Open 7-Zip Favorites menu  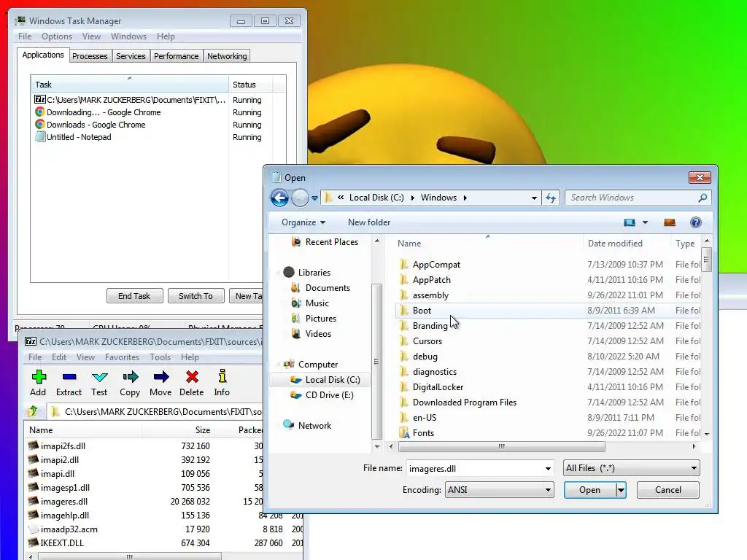[x=122, y=357]
